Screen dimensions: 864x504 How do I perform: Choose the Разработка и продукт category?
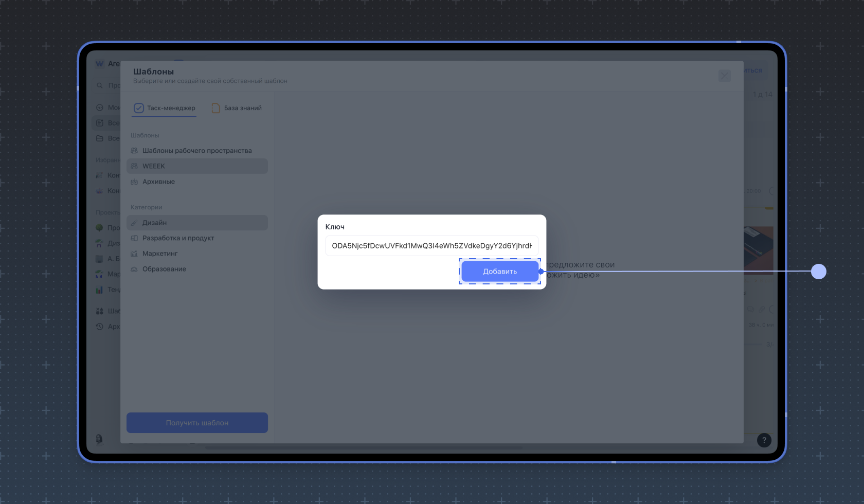point(178,238)
